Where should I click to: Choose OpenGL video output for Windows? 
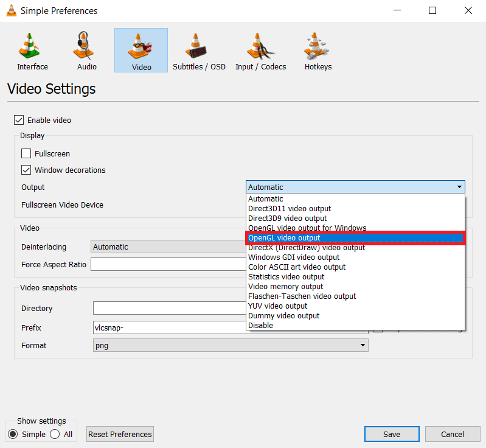355,228
